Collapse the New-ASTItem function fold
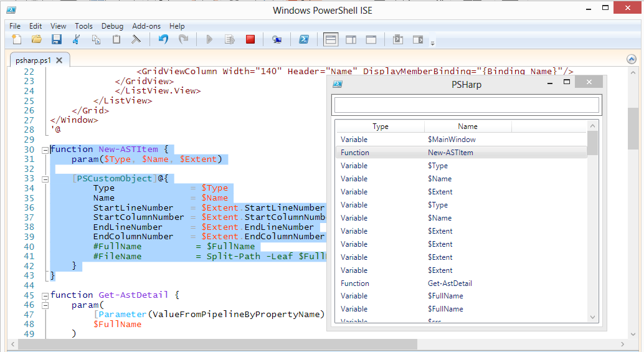 (45, 150)
